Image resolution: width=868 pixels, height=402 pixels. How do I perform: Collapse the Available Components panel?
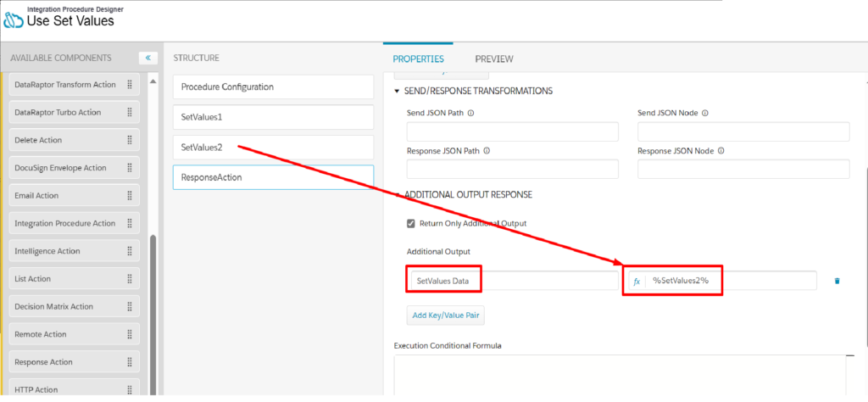[x=147, y=58]
